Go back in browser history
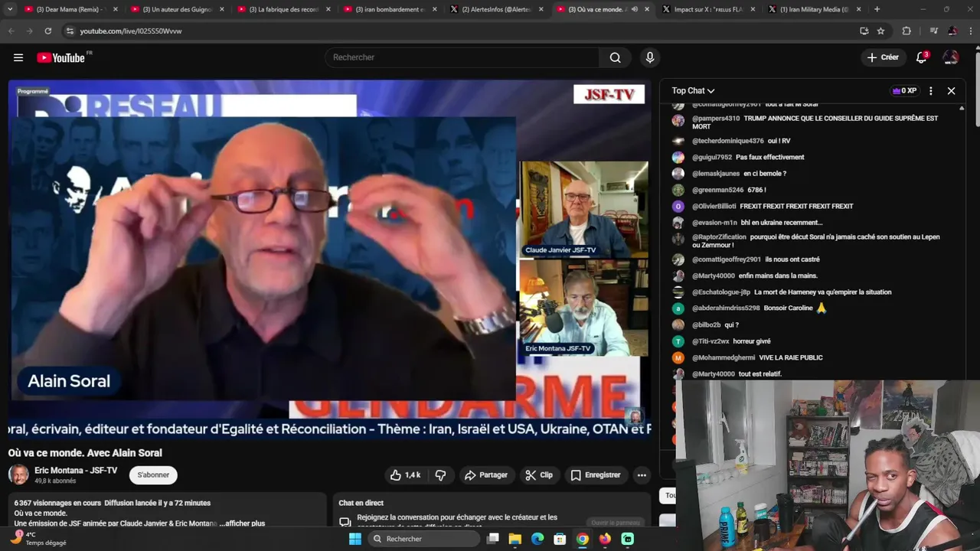Viewport: 980px width, 551px height. [11, 31]
